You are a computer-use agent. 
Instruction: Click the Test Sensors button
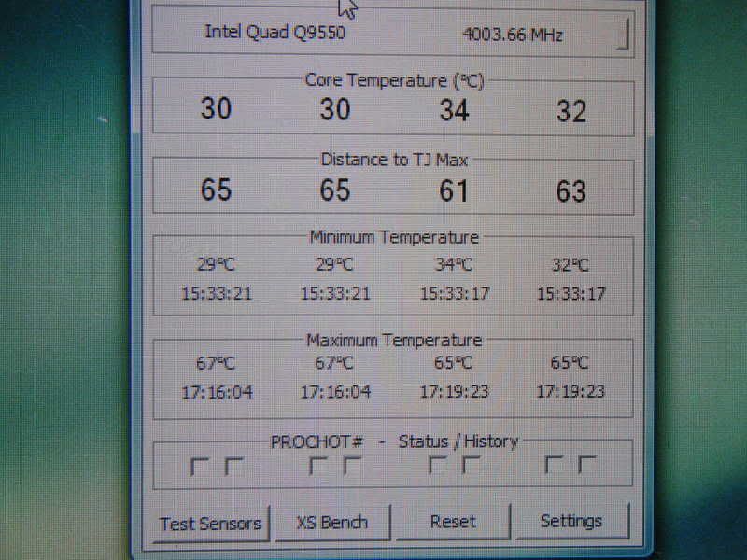(211, 524)
